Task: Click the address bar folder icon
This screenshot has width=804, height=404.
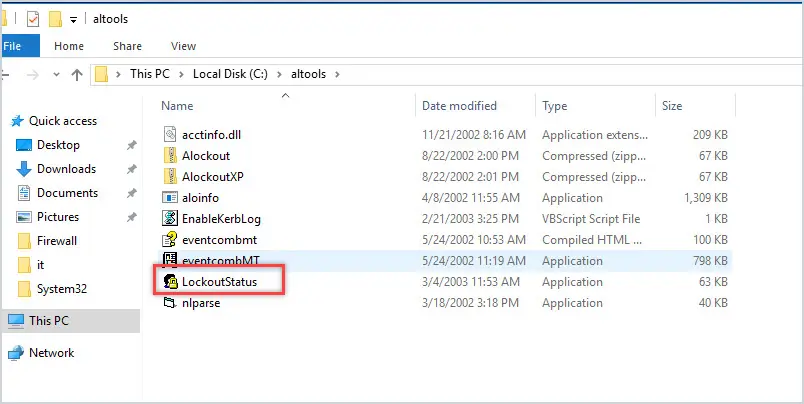Action: 102,74
